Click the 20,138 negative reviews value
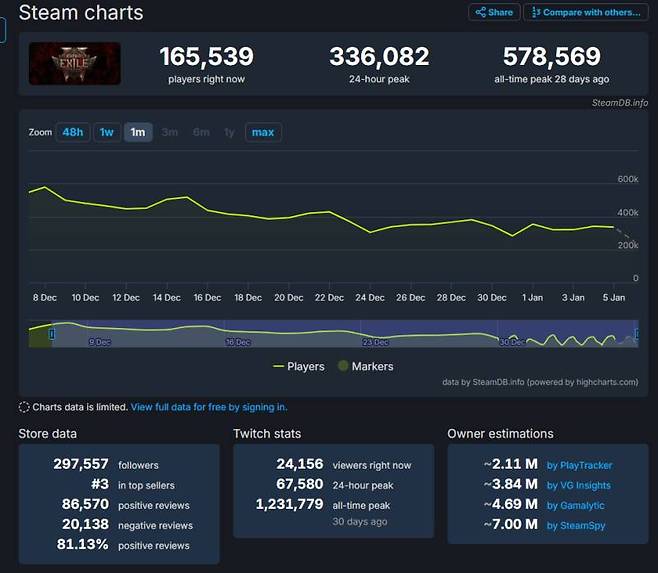Screen dimensions: 658x573 (x=85, y=524)
